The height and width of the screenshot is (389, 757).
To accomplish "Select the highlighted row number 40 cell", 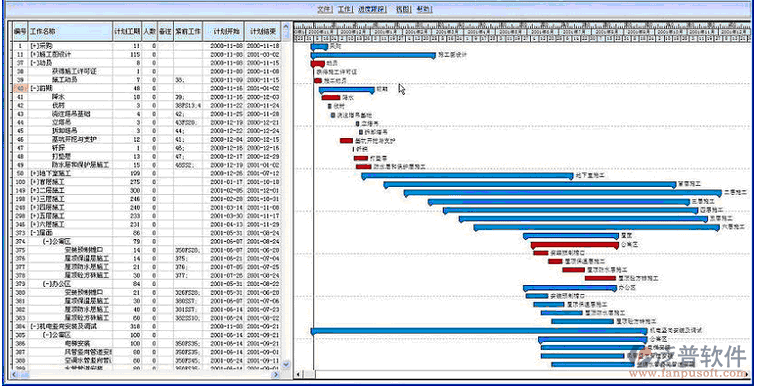I will 20,88.
